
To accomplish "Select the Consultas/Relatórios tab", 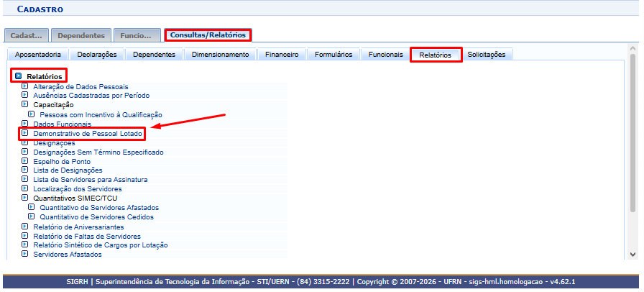I will coord(208,35).
